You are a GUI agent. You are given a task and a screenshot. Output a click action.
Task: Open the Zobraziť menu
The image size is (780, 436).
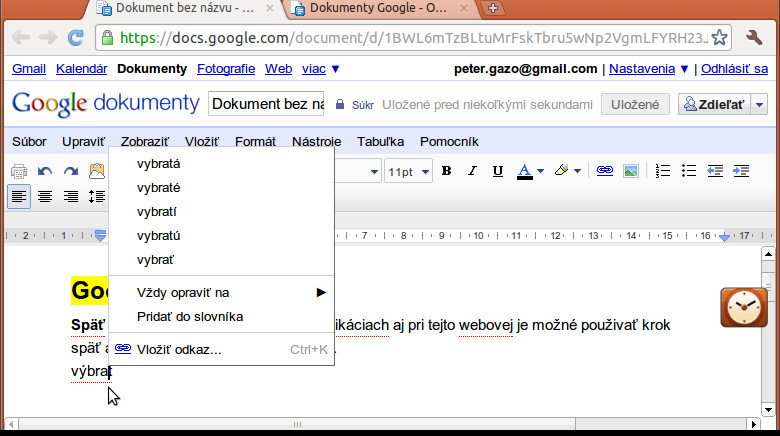point(144,142)
